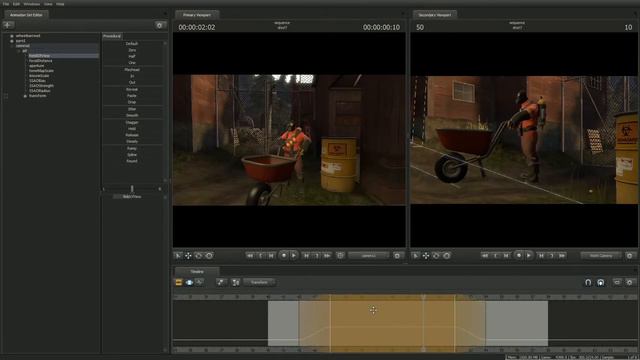Select the Animation Set Editor tab
The width and height of the screenshot is (640, 360).
pos(26,15)
